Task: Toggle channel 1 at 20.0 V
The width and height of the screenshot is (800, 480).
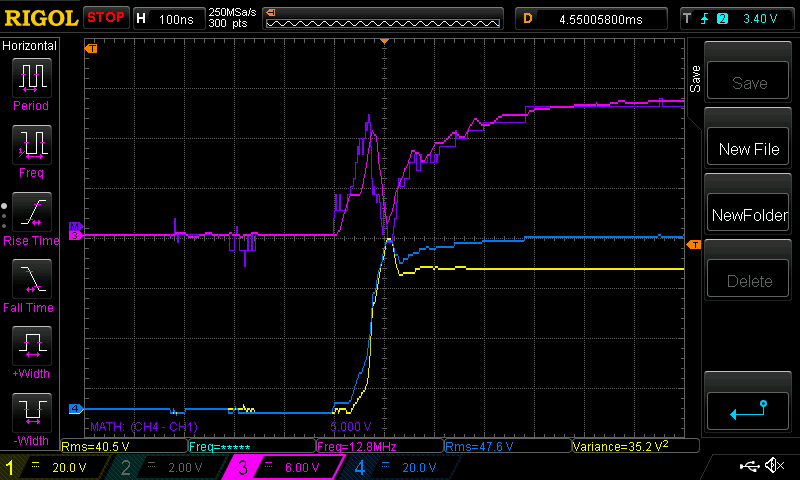Action: [x=56, y=467]
